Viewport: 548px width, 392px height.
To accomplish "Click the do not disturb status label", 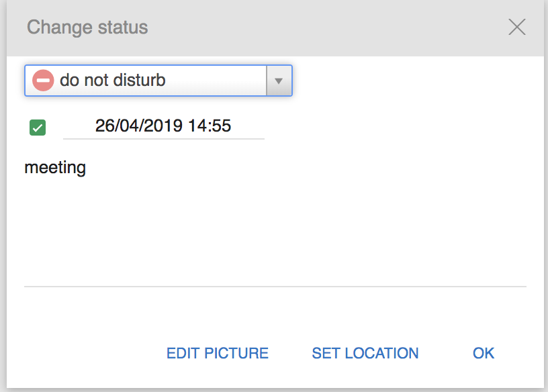I will (x=113, y=81).
